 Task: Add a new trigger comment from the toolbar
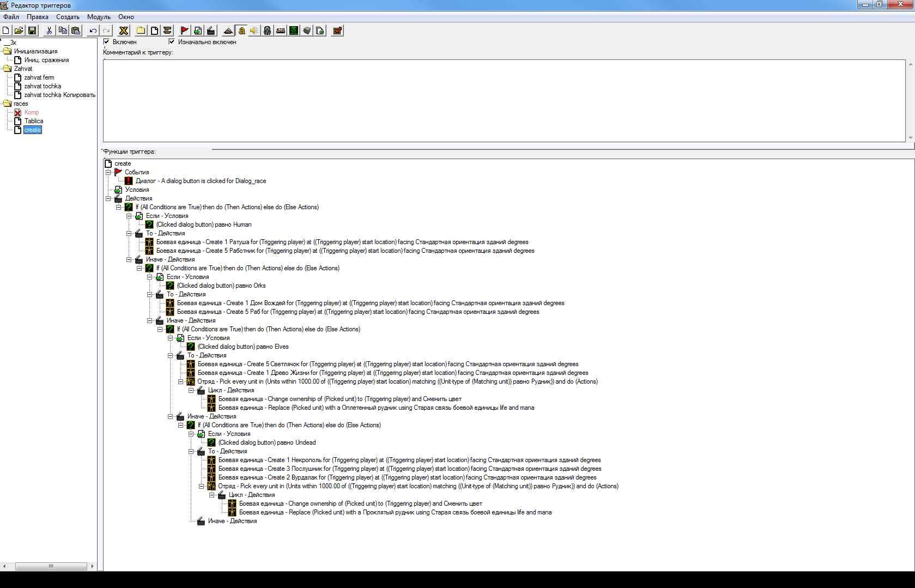(x=167, y=31)
